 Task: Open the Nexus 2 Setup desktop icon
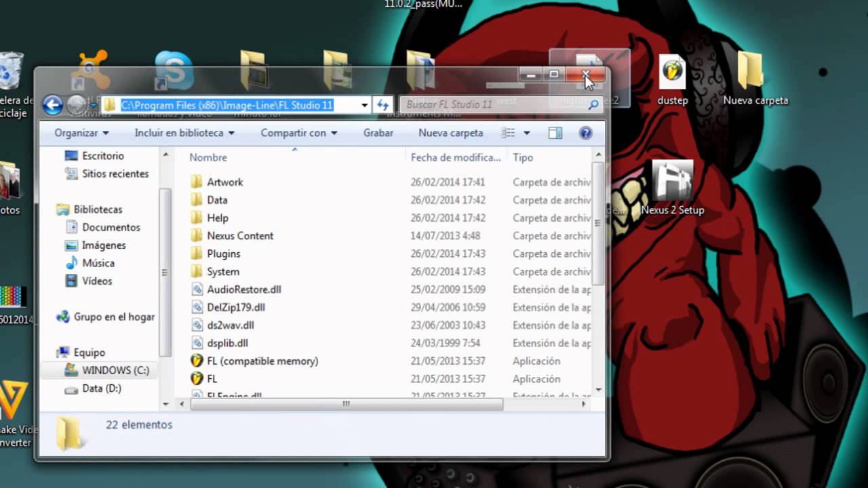point(673,188)
